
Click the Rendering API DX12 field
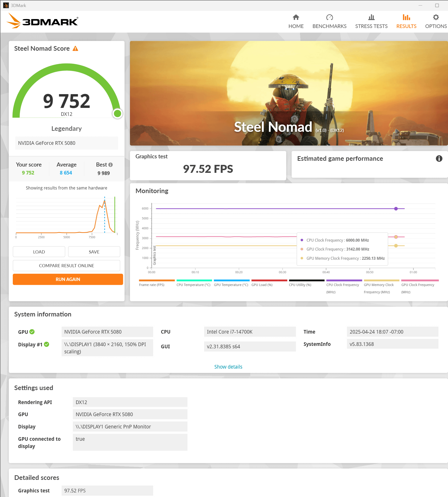click(x=130, y=402)
